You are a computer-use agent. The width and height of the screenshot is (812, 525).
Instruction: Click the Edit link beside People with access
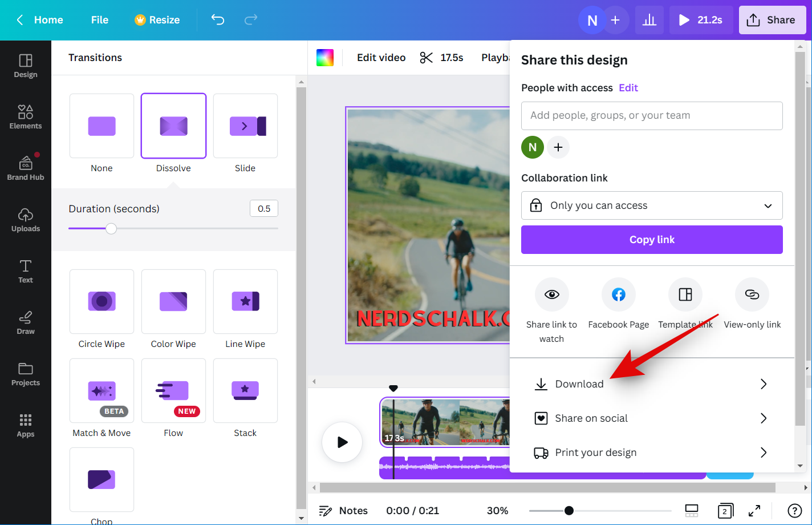pos(628,88)
